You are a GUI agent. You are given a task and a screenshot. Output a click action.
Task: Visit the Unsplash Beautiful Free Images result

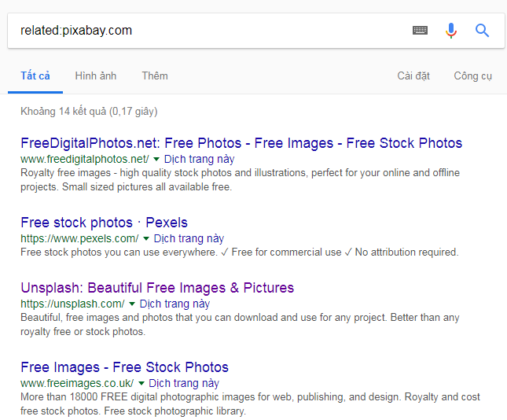click(157, 288)
